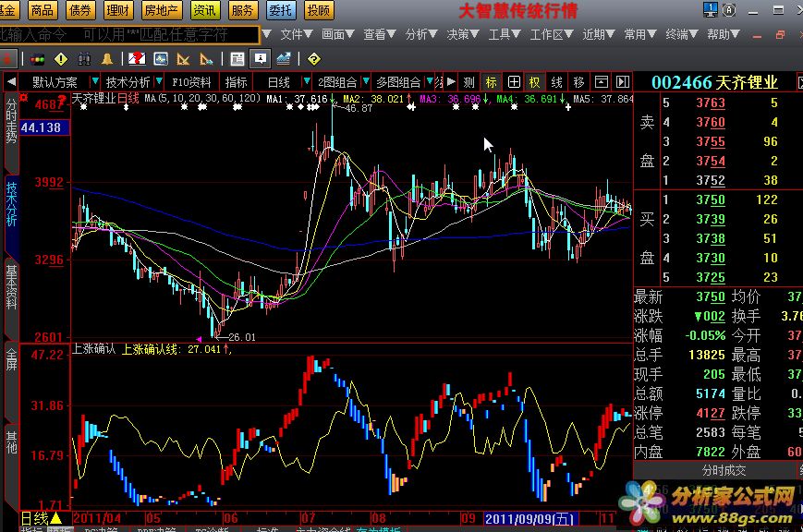Click the 房地产 button
803x532 pixels.
[161, 10]
